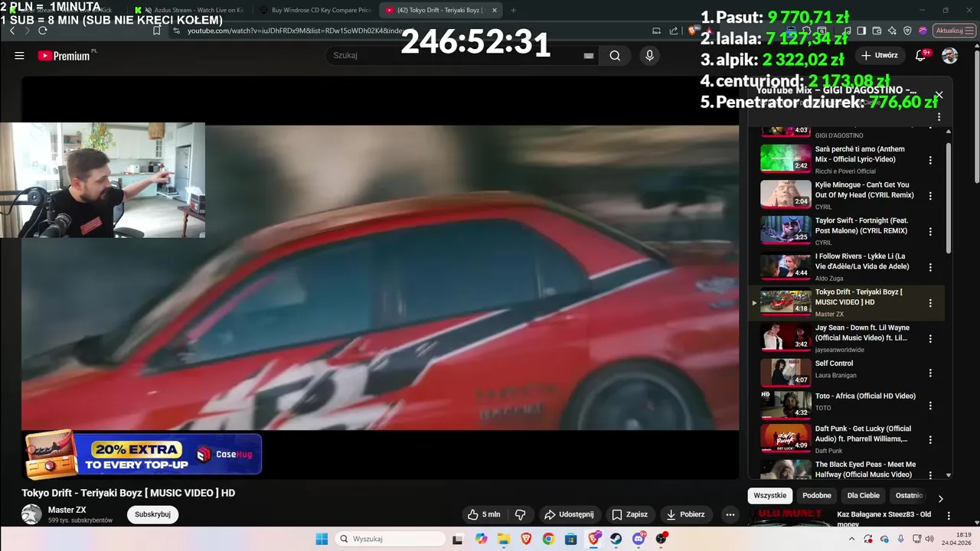Open the YouTube guide hamburger menu
This screenshot has width=980, height=551.
point(19,56)
